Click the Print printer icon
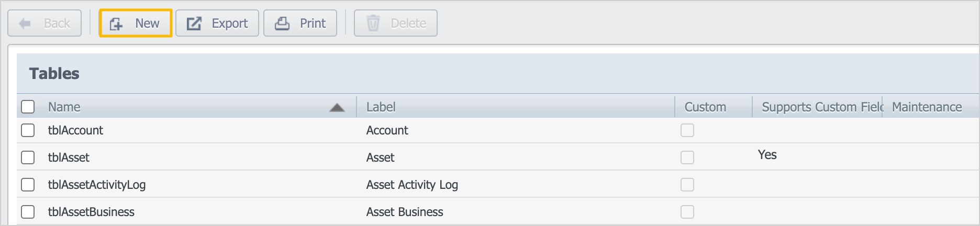Screen dimensions: 980x226 [x=282, y=24]
